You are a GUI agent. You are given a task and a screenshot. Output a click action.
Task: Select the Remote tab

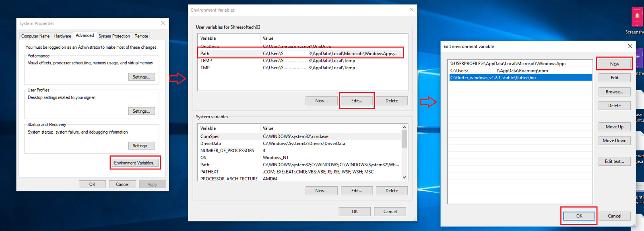click(x=141, y=36)
